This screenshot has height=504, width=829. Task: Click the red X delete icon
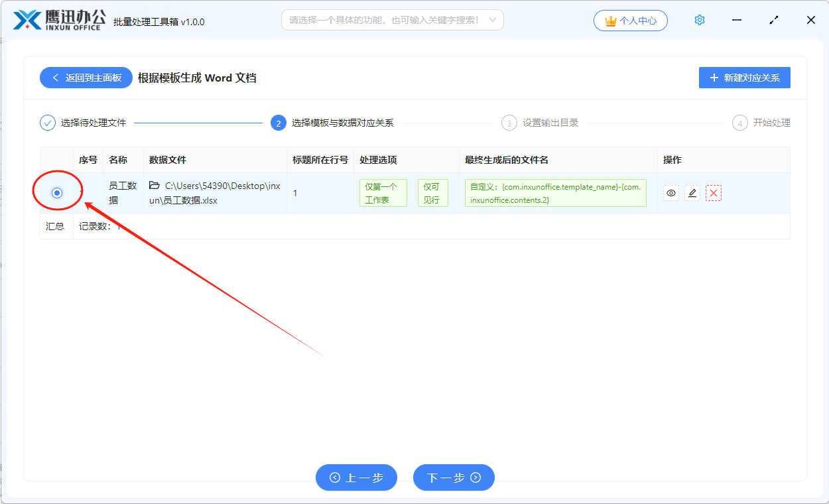(x=714, y=193)
